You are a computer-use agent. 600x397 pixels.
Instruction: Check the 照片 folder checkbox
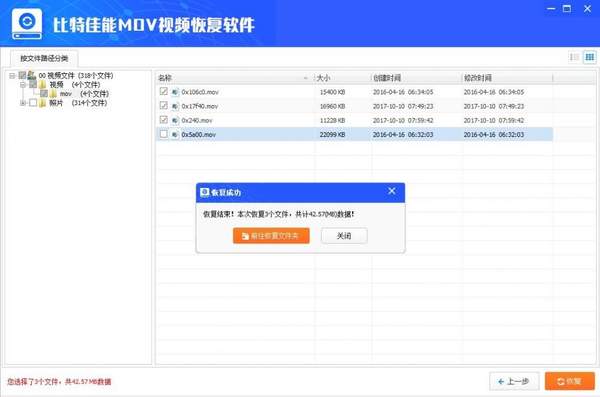click(33, 103)
